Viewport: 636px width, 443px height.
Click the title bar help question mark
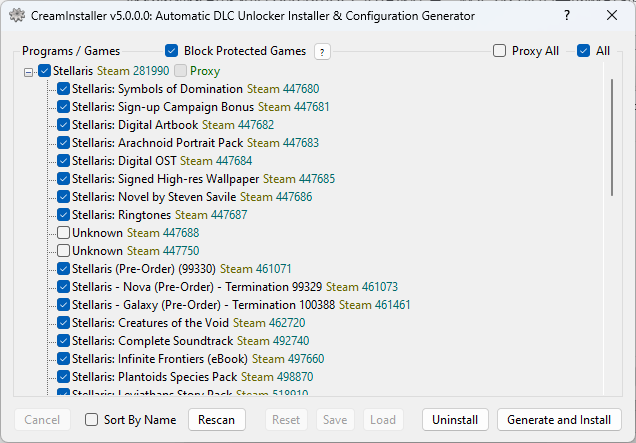point(566,16)
